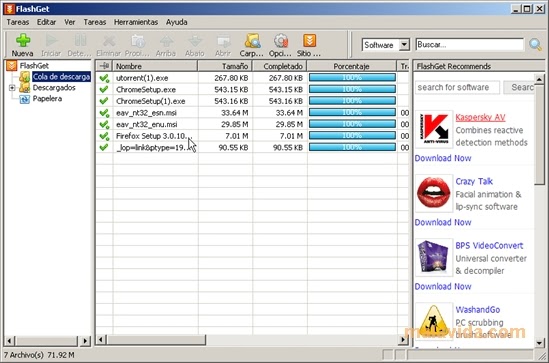Screen dimensions: 549x363
Task: Open the Herramientas menu
Action: tap(136, 22)
